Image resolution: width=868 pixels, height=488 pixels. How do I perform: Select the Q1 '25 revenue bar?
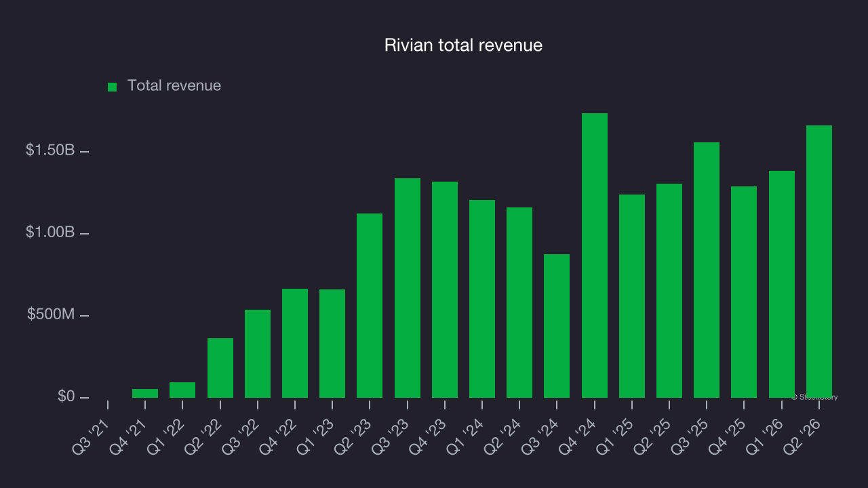(632, 296)
